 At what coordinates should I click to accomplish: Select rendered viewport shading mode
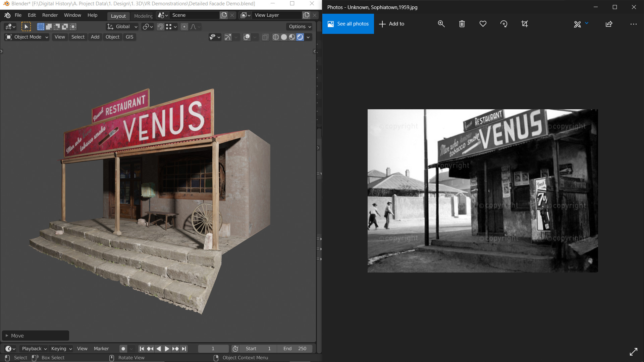(300, 37)
